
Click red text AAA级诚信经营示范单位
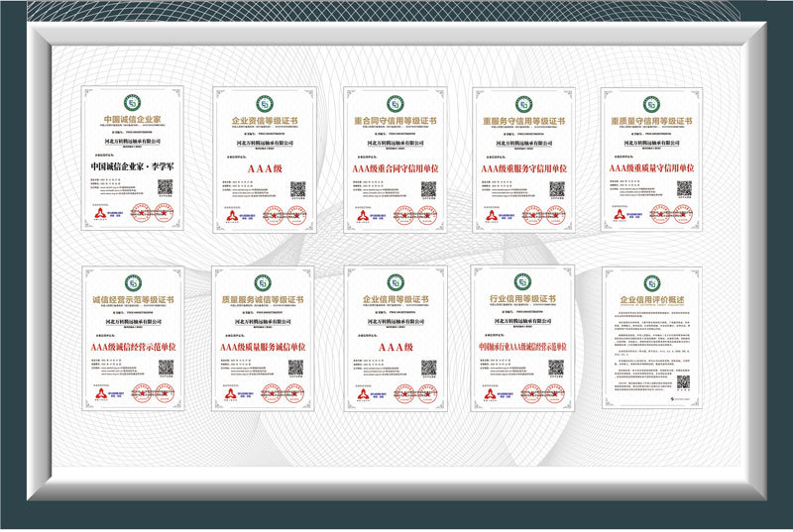pyautogui.click(x=133, y=347)
